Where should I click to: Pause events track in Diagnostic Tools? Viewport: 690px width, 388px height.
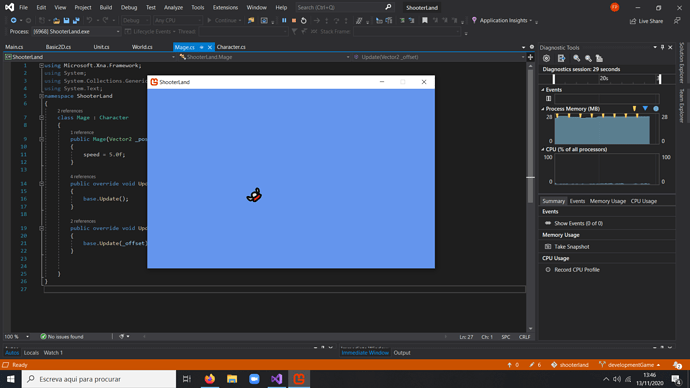(548, 99)
